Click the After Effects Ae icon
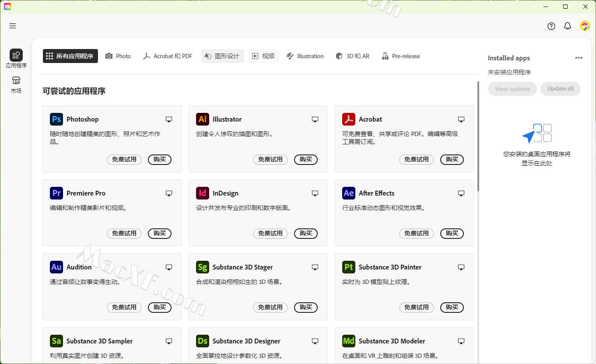 tap(349, 193)
